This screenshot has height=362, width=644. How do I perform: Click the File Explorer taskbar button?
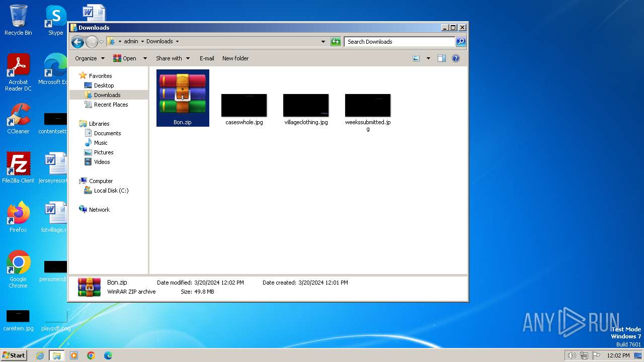(x=57, y=355)
